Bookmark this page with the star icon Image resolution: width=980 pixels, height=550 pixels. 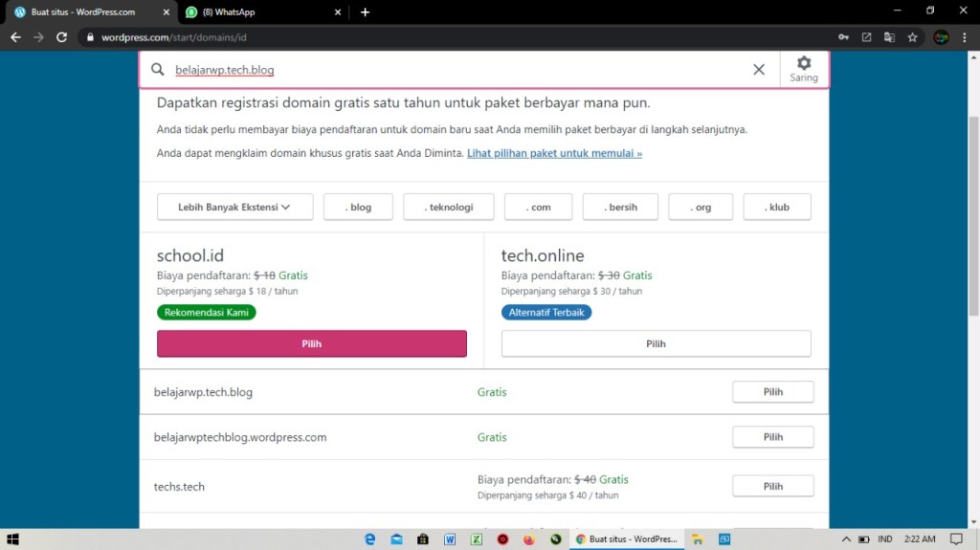click(912, 37)
